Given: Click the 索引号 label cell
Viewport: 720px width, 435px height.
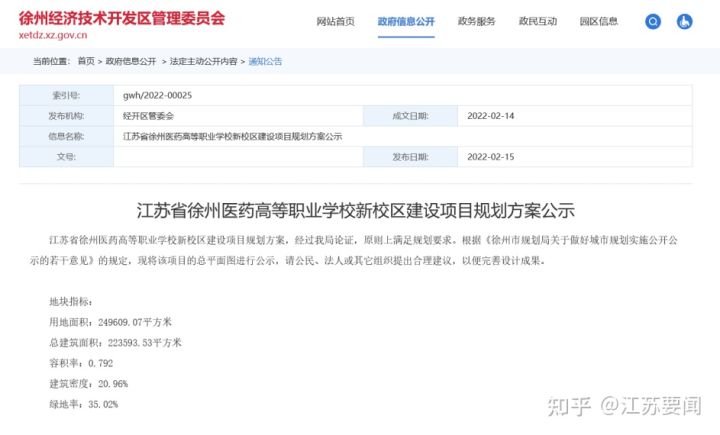Looking at the screenshot, I should click(67, 96).
